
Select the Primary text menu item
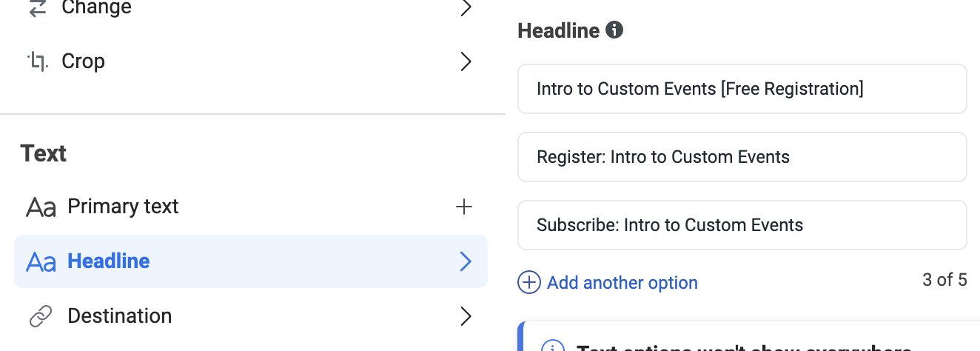pos(251,207)
